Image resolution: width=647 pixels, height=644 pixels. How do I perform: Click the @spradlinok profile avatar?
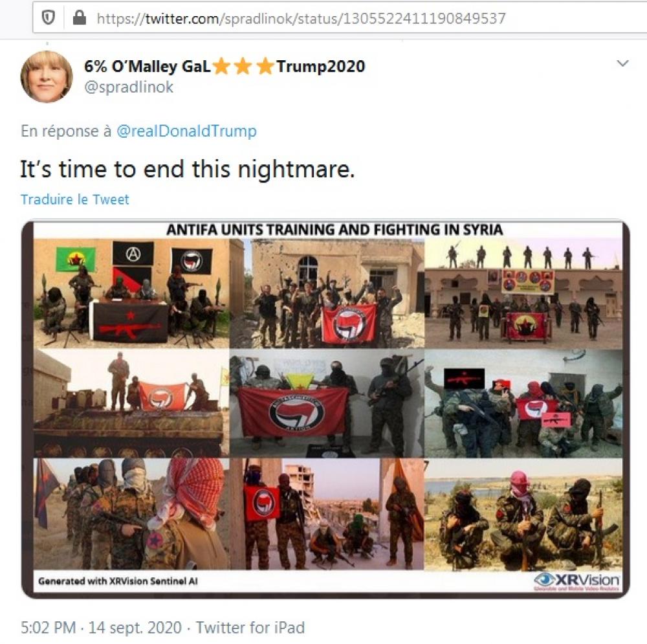[46, 76]
